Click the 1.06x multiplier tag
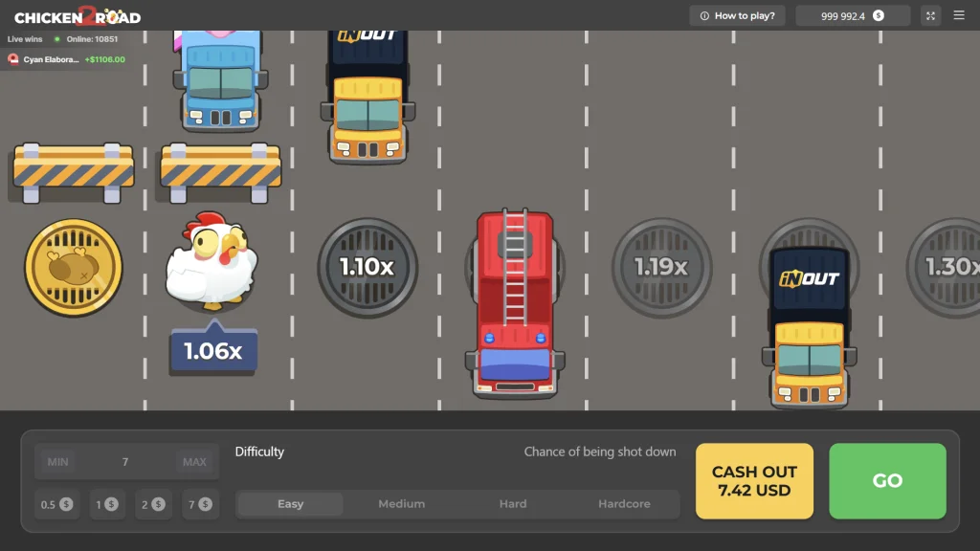Image resolution: width=980 pixels, height=551 pixels. coord(213,348)
